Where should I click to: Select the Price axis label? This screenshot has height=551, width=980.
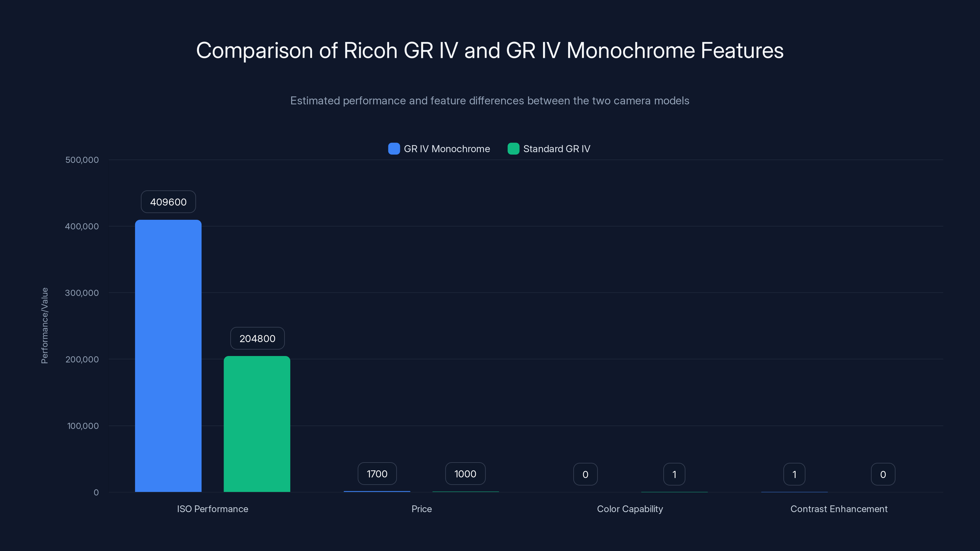[421, 509]
